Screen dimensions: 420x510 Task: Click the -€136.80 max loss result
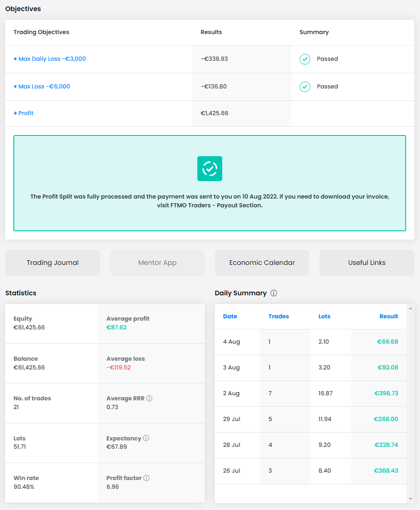click(x=213, y=87)
